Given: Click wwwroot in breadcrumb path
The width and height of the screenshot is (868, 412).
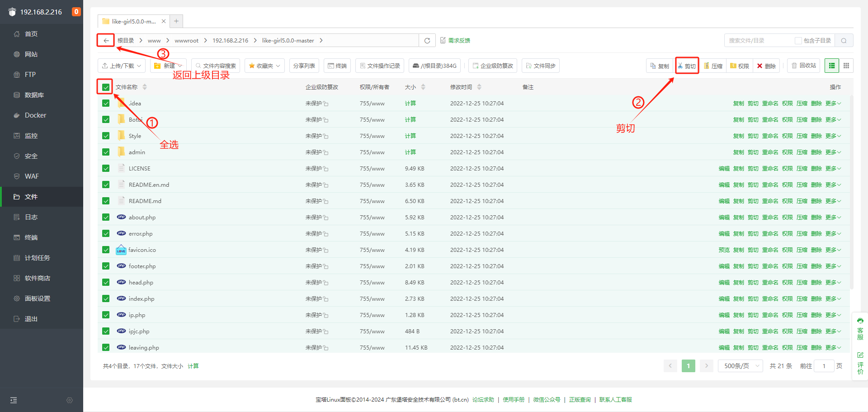Looking at the screenshot, I should click(x=186, y=40).
